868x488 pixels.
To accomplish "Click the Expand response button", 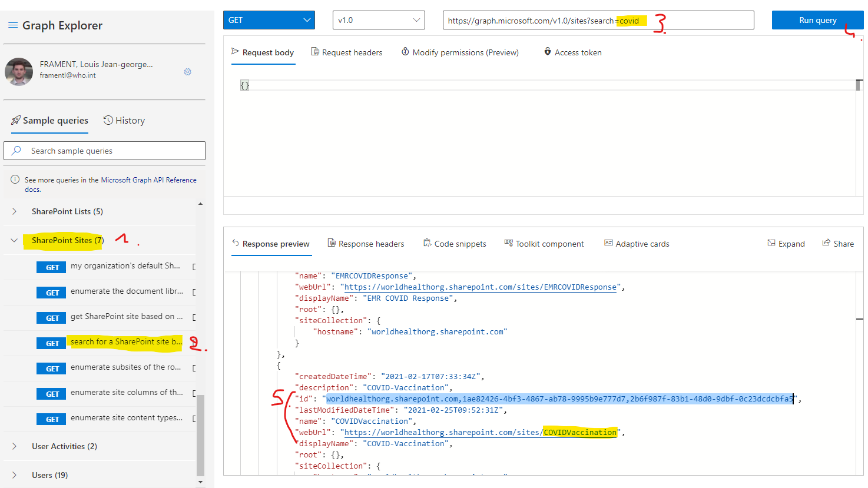I will click(x=786, y=244).
